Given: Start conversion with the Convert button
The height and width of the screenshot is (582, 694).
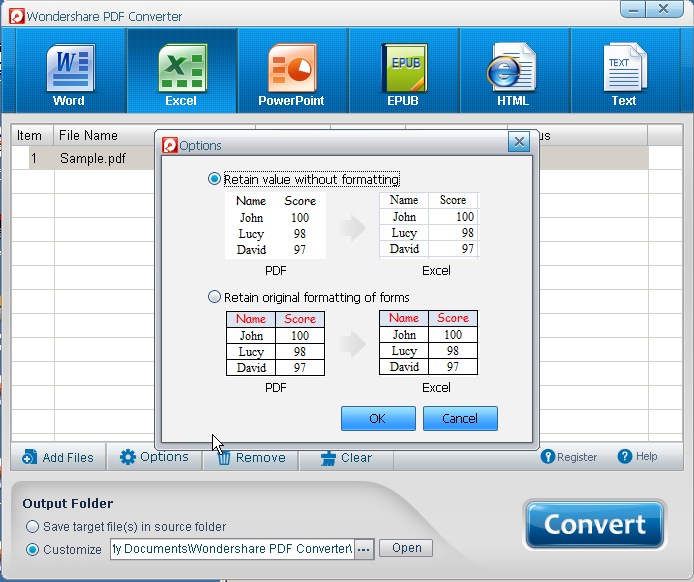Looking at the screenshot, I should click(x=594, y=524).
